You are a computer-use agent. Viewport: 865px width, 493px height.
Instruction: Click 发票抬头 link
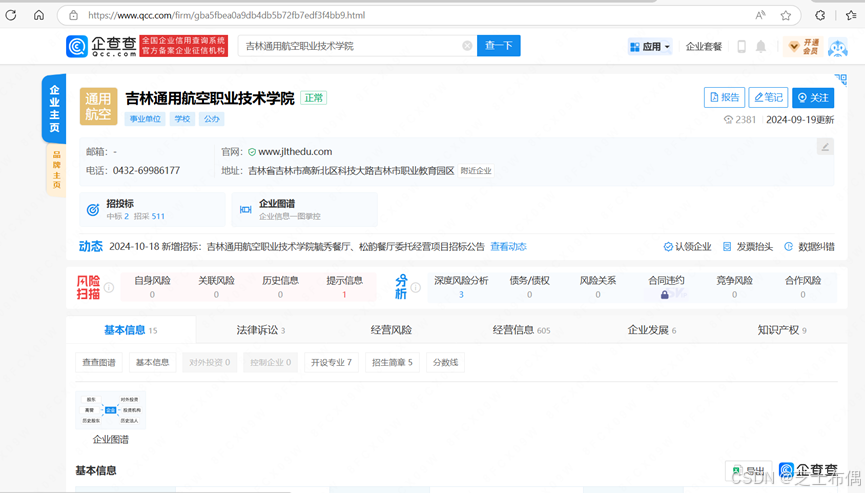(747, 246)
